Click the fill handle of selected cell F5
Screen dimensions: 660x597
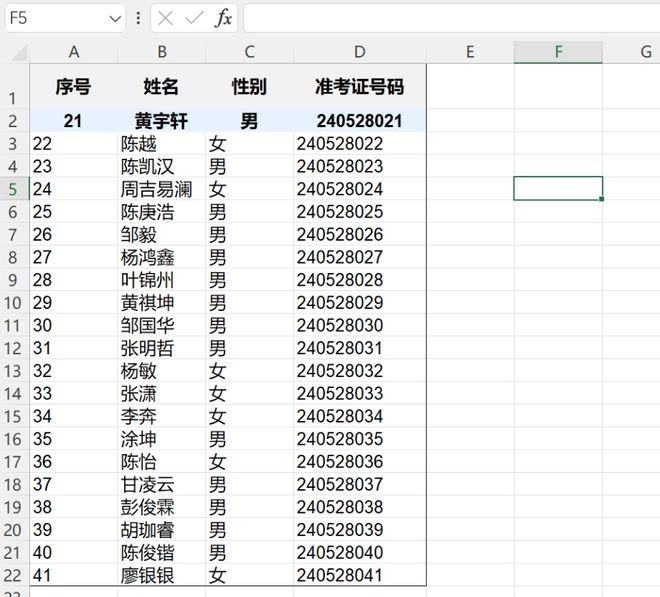coord(602,199)
